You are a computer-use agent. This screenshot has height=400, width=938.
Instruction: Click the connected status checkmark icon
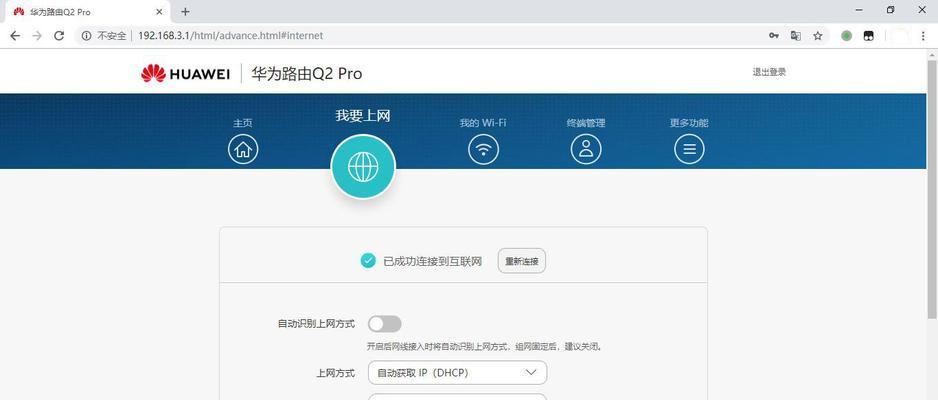click(x=368, y=261)
